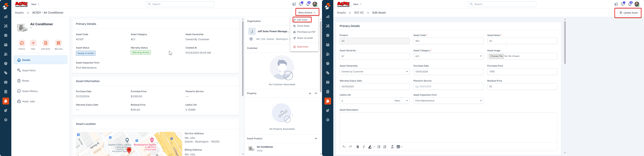Click wrench-and-screwdriver sidebar icon on asset details page
644x156 pixels.
6,26
